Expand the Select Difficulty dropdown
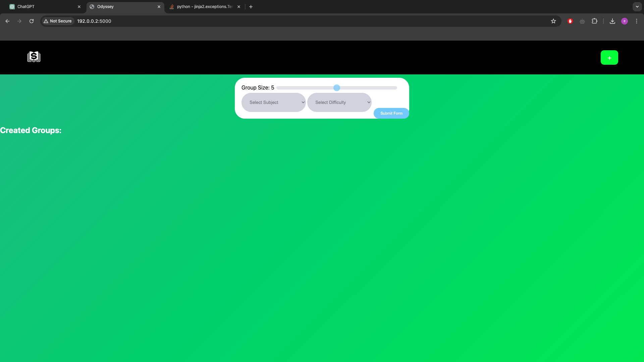Image resolution: width=644 pixels, height=362 pixels. 339,103
